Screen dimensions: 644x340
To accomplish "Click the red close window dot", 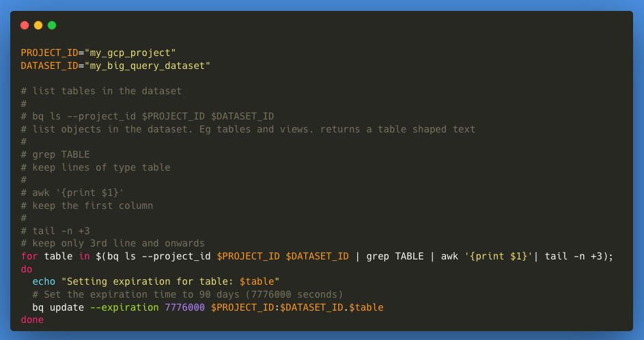I will tap(25, 25).
